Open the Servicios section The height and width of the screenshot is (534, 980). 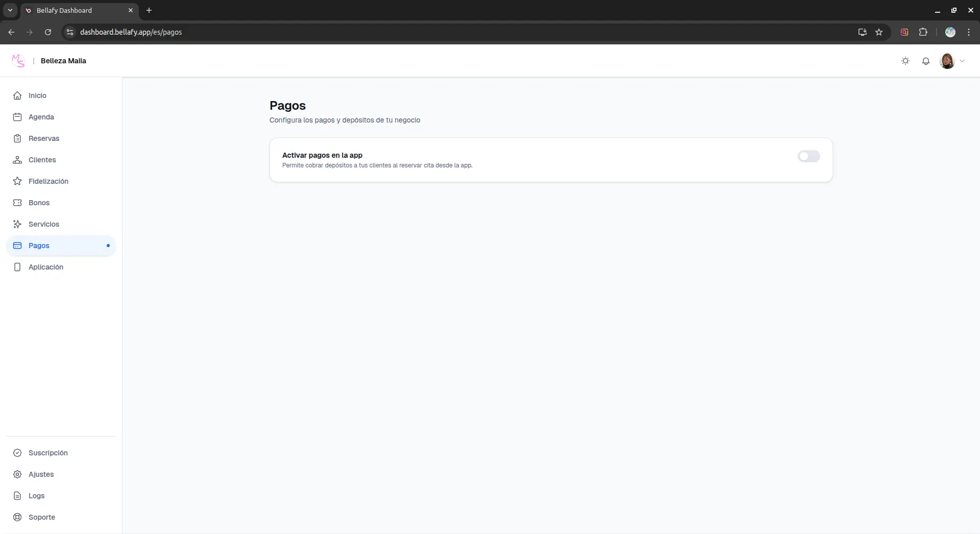pos(44,224)
